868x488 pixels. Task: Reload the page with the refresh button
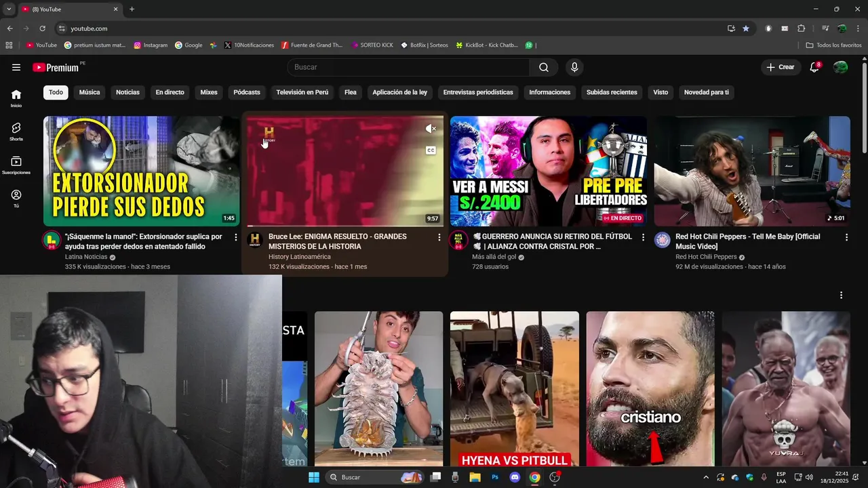click(x=42, y=28)
